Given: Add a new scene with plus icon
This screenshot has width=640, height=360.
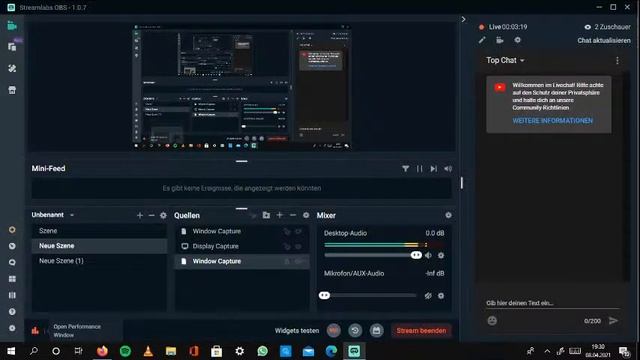Looking at the screenshot, I should [140, 215].
